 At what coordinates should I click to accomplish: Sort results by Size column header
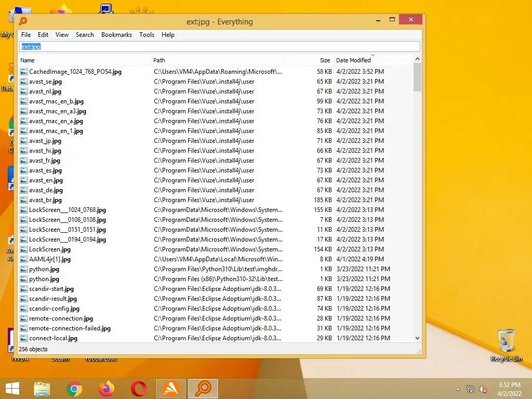point(308,60)
